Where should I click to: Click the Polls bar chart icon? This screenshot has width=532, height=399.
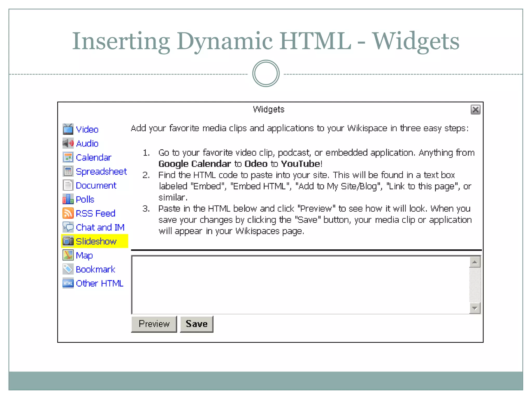point(68,199)
